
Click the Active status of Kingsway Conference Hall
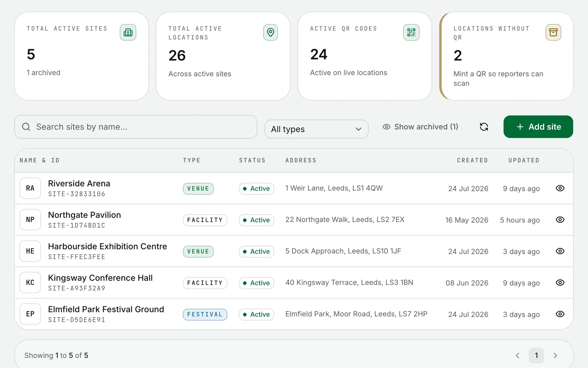pyautogui.click(x=256, y=283)
